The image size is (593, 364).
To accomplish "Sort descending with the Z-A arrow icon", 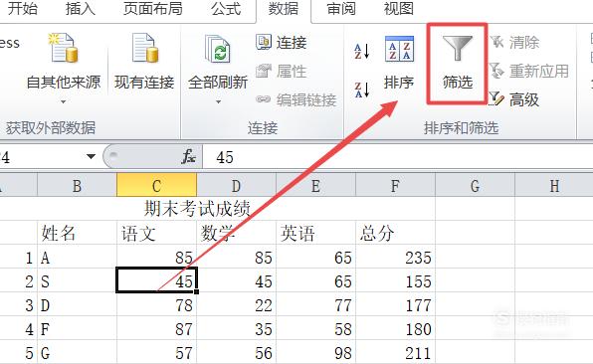I will point(361,90).
